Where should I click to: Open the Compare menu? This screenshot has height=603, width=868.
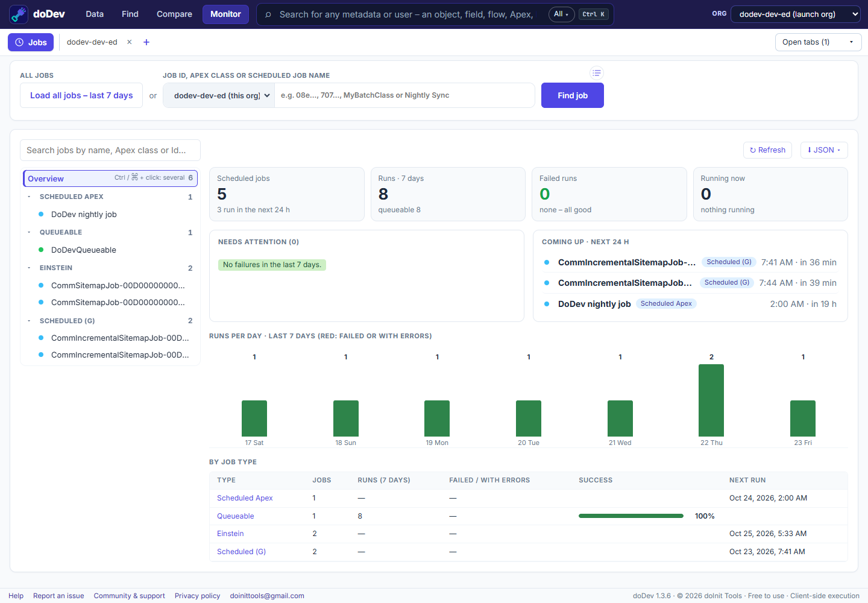pyautogui.click(x=174, y=14)
